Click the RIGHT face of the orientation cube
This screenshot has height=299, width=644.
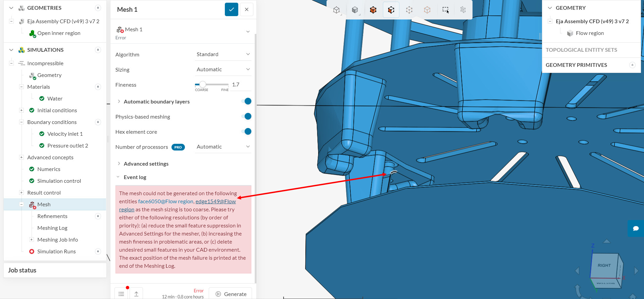604,266
